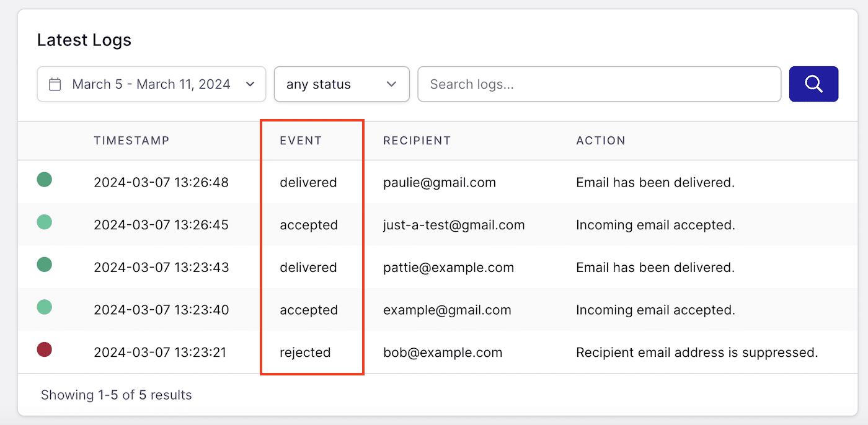Open the March 5 - March 11 date picker
This screenshot has height=425, width=868.
tap(151, 84)
